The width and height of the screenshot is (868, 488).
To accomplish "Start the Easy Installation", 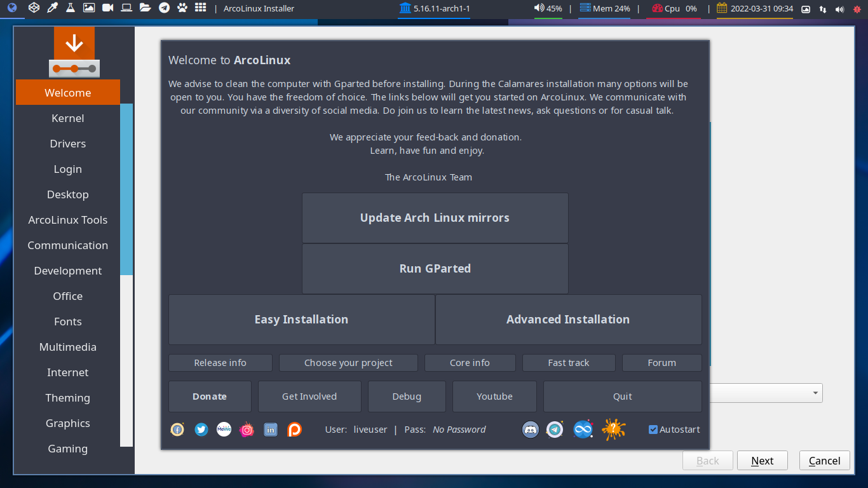I will pos(302,320).
